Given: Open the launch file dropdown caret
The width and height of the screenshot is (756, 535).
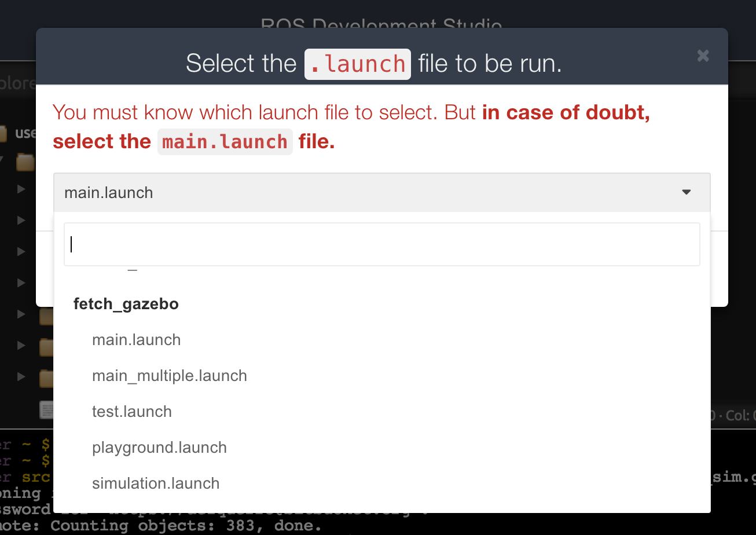Looking at the screenshot, I should [x=687, y=192].
